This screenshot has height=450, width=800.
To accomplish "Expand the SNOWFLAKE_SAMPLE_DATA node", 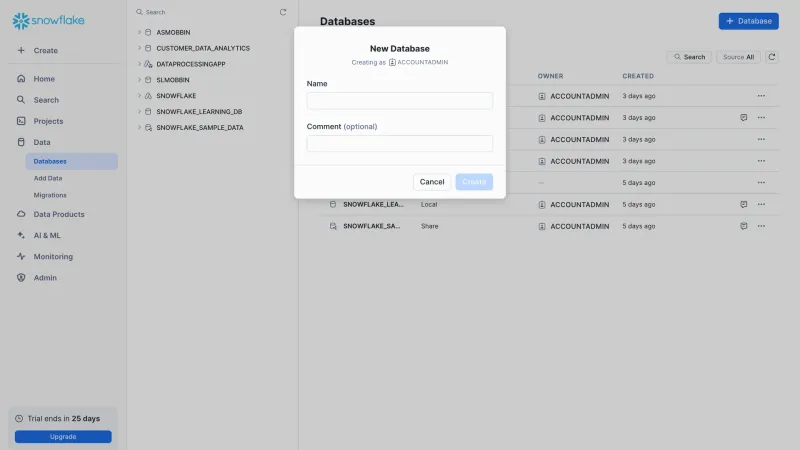I will coord(139,127).
